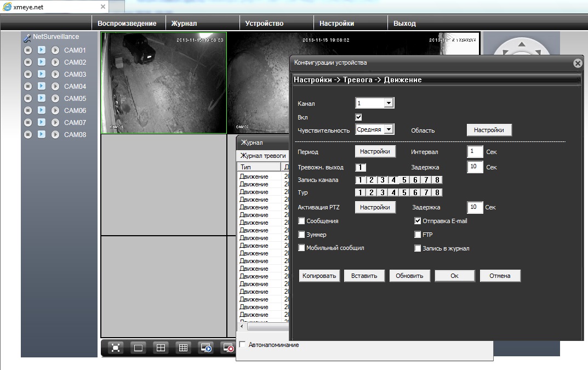Viewport: 588px width, 370px height.
Task: Switch to single-window view layout
Action: pos(138,348)
